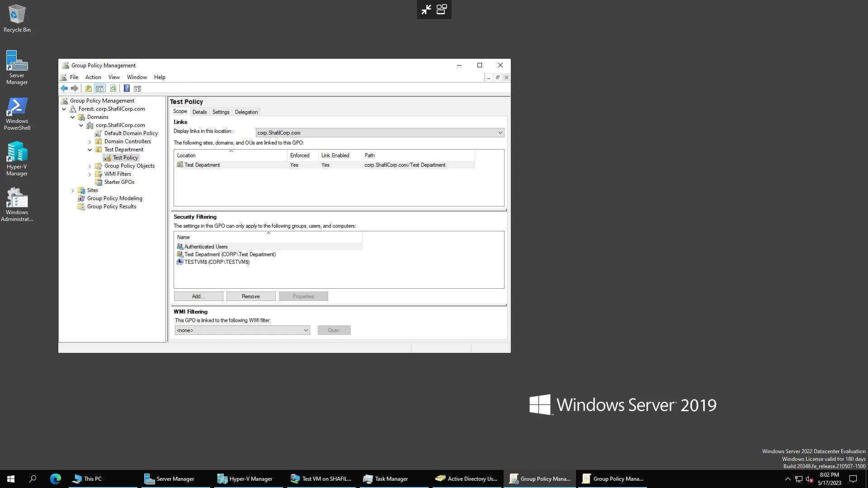
Task: Select TESTVM$ in the Security Filtering list
Action: coord(217,262)
